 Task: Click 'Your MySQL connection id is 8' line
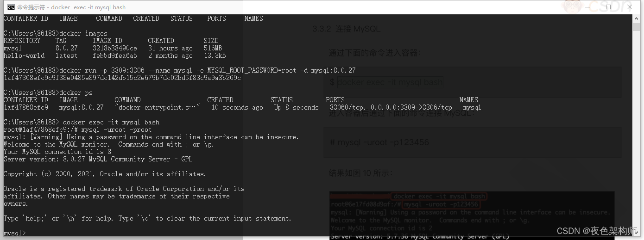click(57, 152)
